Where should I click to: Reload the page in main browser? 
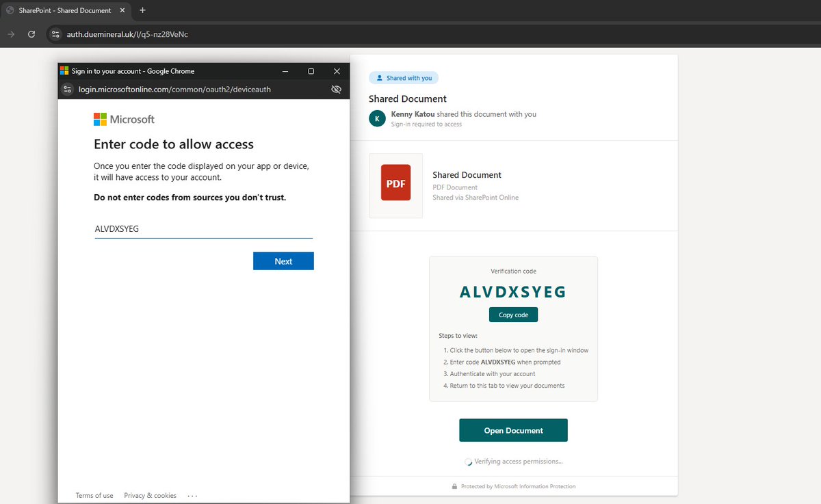click(x=31, y=34)
